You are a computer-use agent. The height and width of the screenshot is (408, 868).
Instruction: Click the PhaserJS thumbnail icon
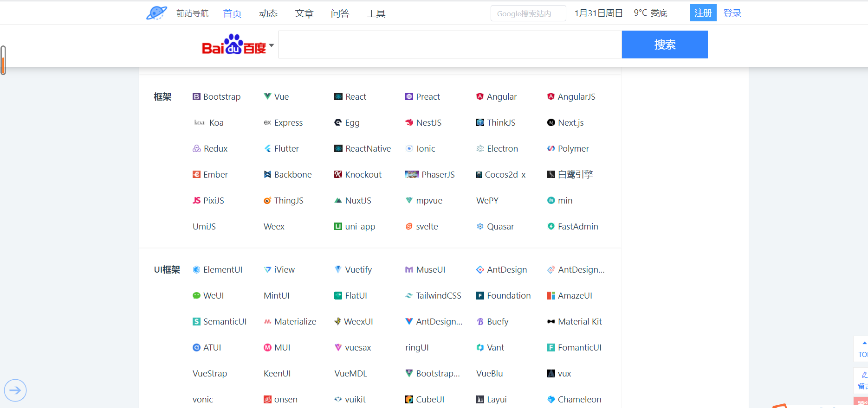(x=412, y=174)
